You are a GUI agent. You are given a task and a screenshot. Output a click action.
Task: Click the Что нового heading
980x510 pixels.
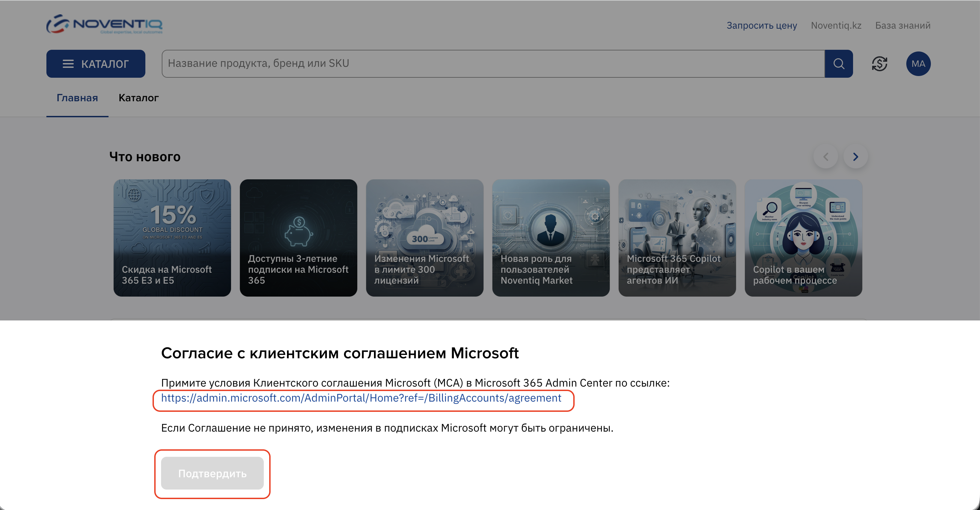tap(145, 156)
